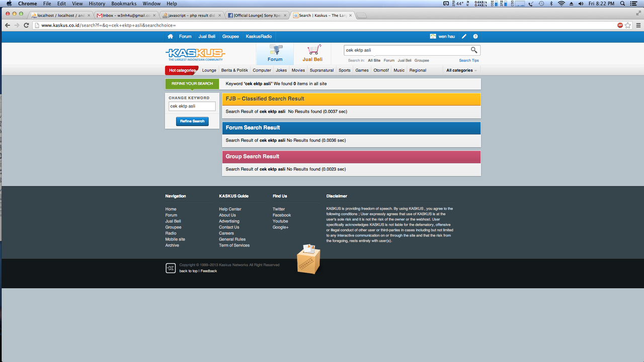The width and height of the screenshot is (644, 362).
Task: Open KaskusRadio in the top bar
Action: tap(259, 36)
